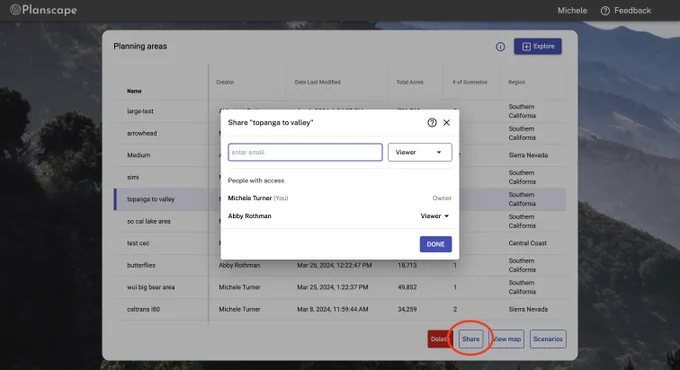Select the topanga to valley row
680x370 pixels.
pyautogui.click(x=340, y=199)
